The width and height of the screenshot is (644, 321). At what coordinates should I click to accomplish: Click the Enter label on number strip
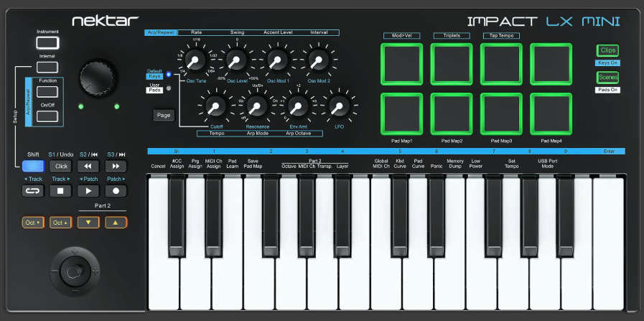click(609, 152)
